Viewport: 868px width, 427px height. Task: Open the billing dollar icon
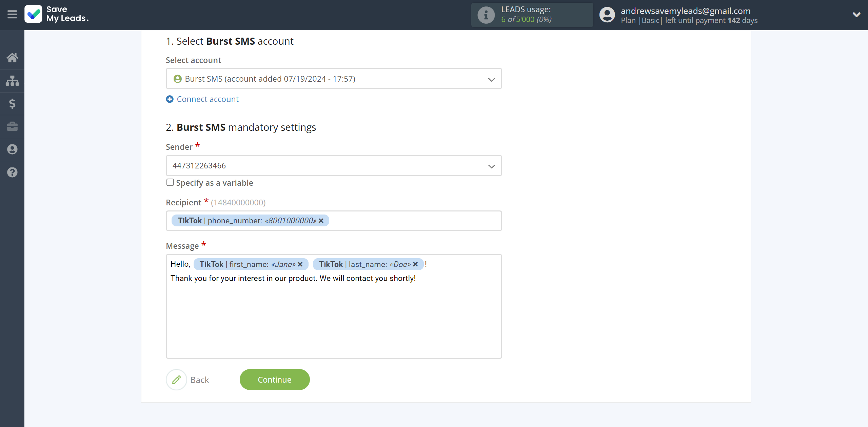coord(12,104)
